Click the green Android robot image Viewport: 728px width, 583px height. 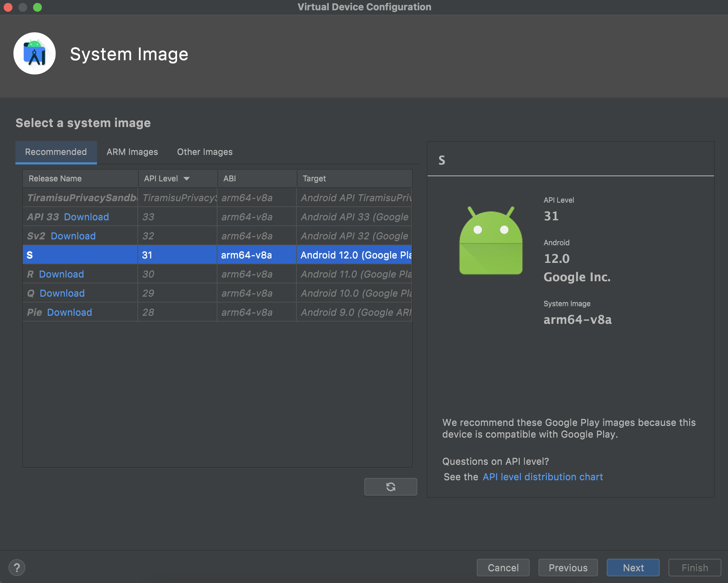click(x=490, y=241)
